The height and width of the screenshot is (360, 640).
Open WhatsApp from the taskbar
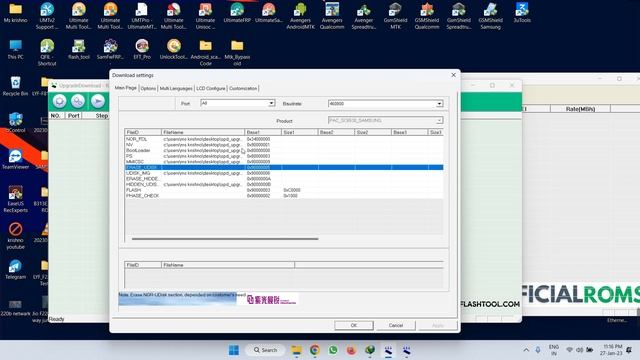click(x=333, y=350)
